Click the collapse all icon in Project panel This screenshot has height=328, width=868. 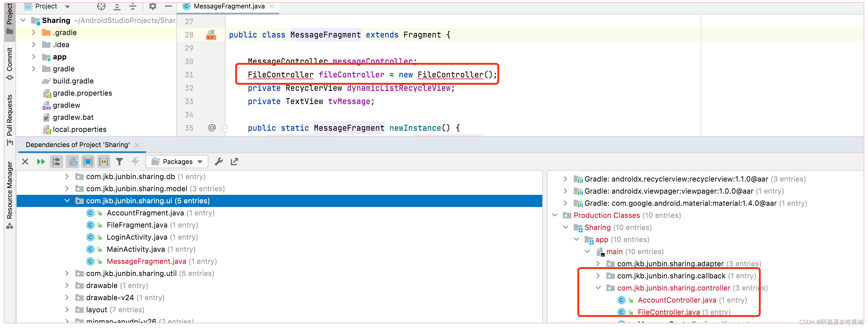click(133, 6)
